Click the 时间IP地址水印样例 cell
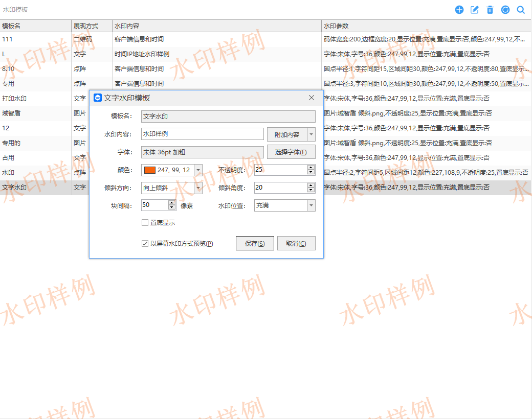Viewport: 532px width, 419px height. (217, 54)
